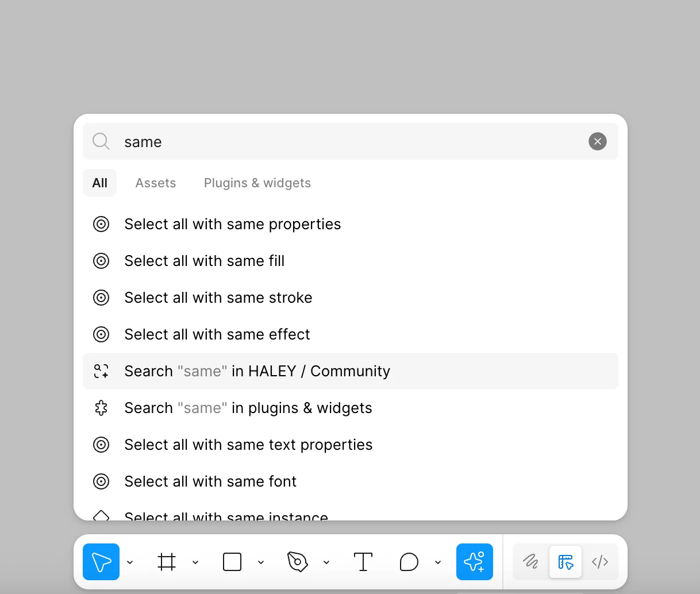The height and width of the screenshot is (594, 700).
Task: Search "same" in HALEY / Community
Action: (x=257, y=371)
